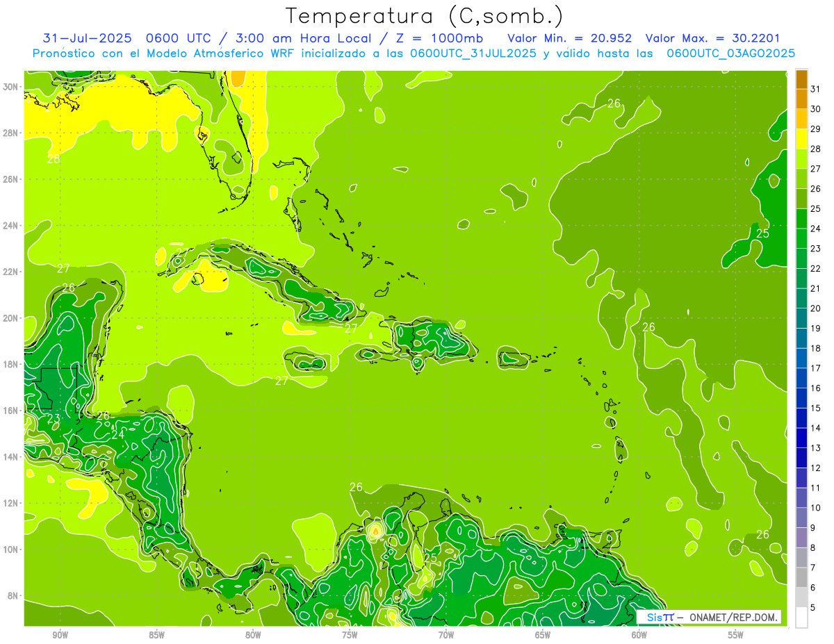Click the '30N' latitude axis label
The width and height of the screenshot is (834, 644).
[12, 86]
